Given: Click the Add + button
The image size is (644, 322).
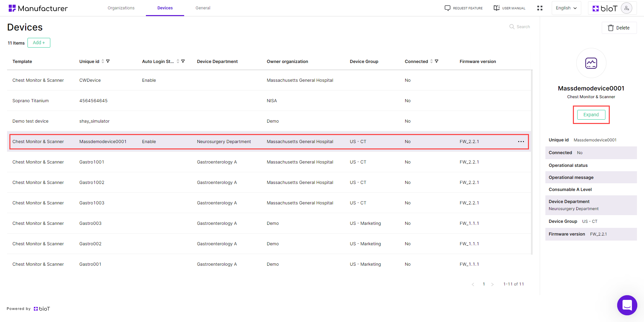Looking at the screenshot, I should 39,43.
